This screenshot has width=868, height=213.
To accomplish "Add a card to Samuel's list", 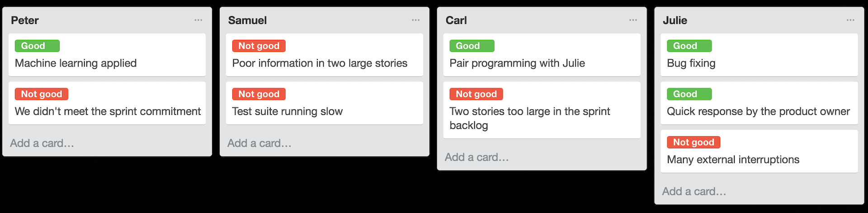I will [259, 143].
